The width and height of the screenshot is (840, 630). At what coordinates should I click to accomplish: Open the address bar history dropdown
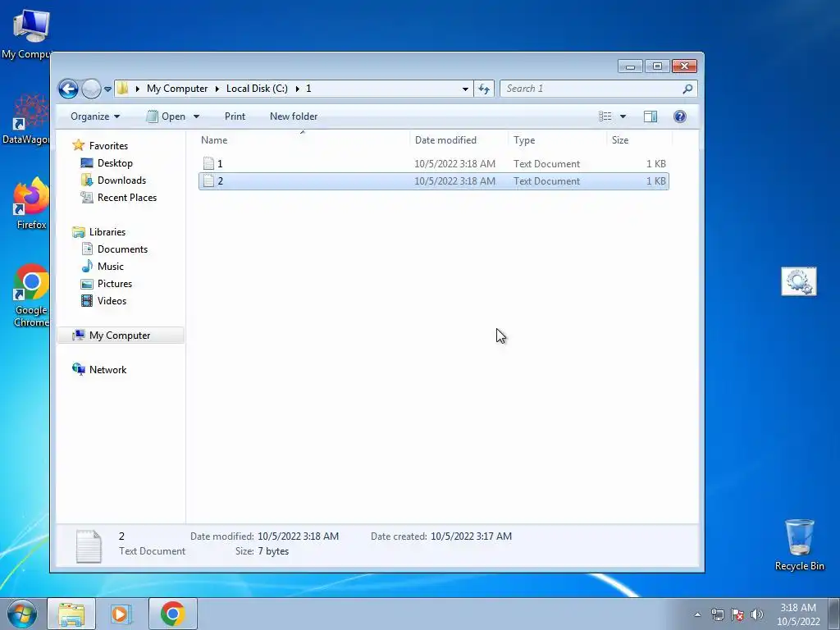tap(465, 89)
